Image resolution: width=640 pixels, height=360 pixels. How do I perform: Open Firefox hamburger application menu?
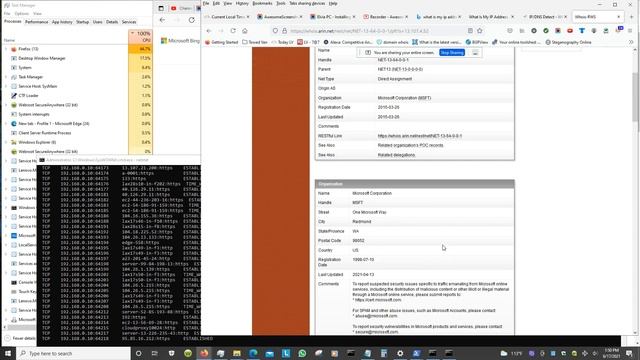pyautogui.click(x=630, y=31)
